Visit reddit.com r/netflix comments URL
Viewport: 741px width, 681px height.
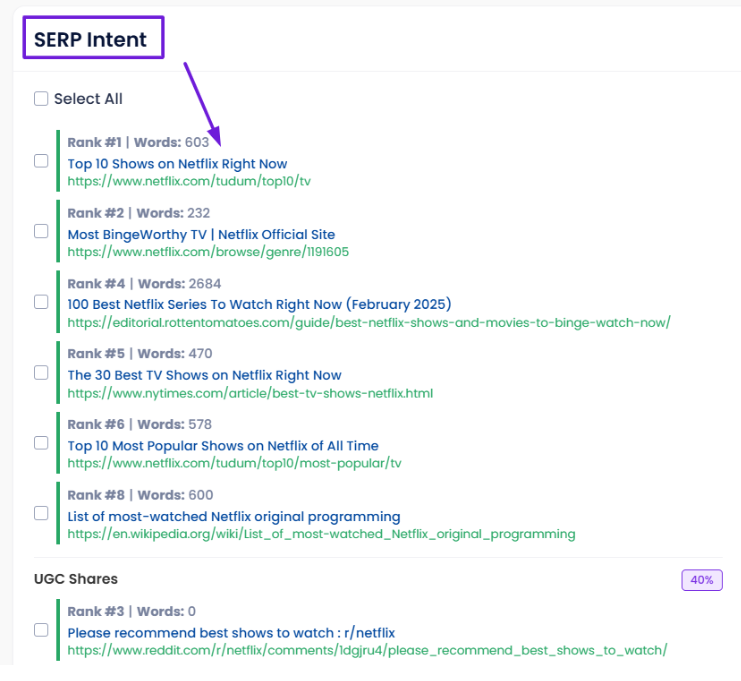coord(367,650)
